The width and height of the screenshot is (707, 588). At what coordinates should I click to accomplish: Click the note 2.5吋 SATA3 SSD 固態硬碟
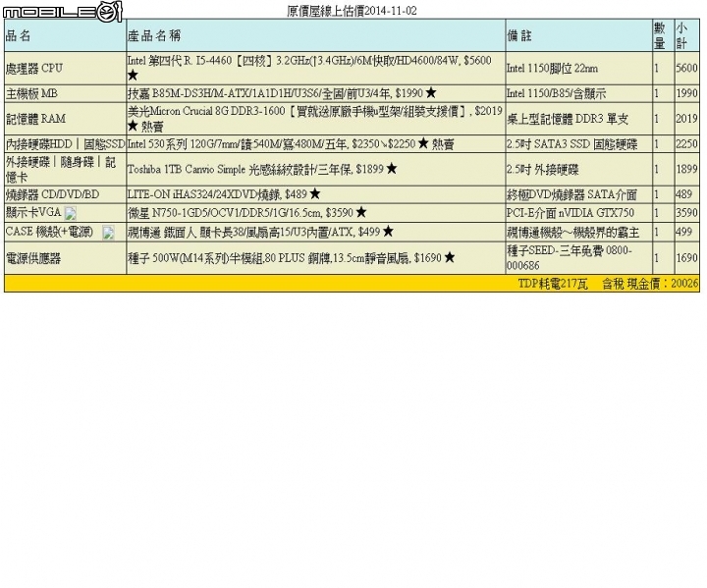pyautogui.click(x=572, y=144)
